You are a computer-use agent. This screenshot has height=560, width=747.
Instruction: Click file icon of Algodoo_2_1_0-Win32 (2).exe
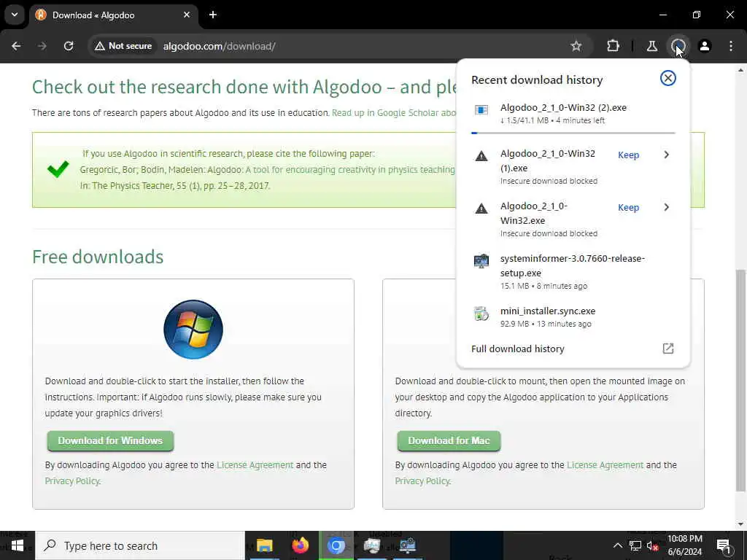481,109
